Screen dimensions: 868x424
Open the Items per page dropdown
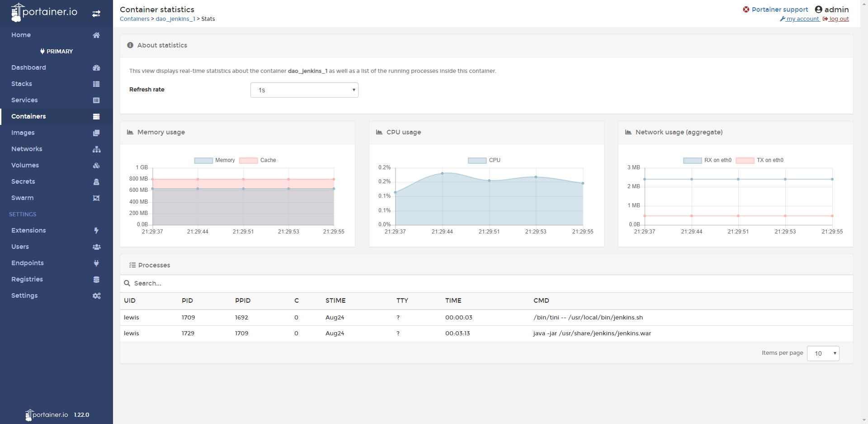pos(823,353)
